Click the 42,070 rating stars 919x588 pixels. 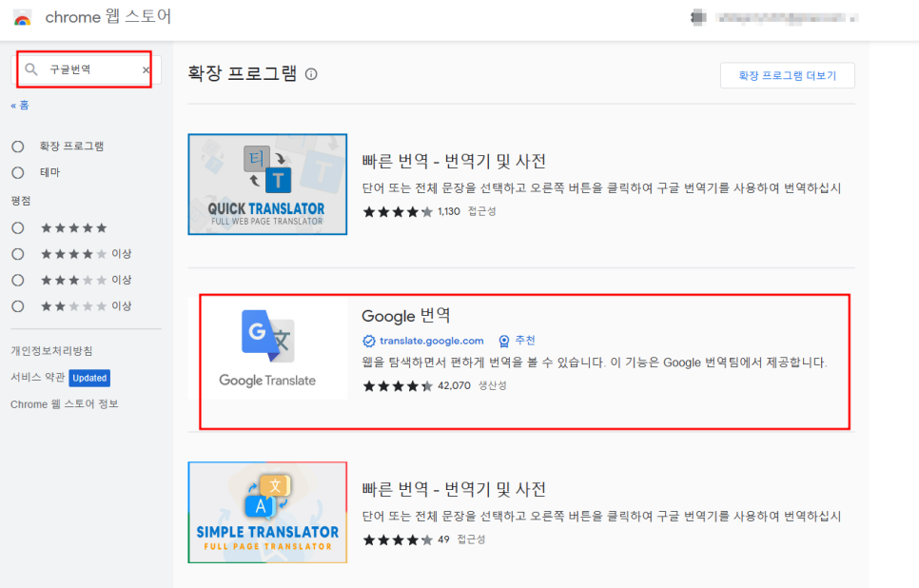[x=398, y=385]
